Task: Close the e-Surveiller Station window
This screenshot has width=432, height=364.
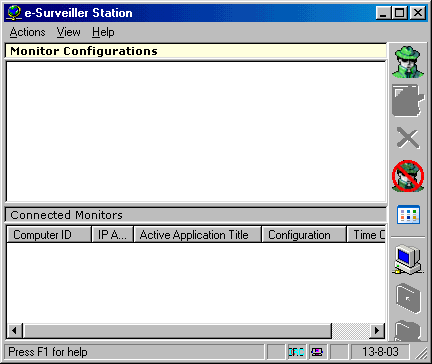Action: tap(418, 13)
